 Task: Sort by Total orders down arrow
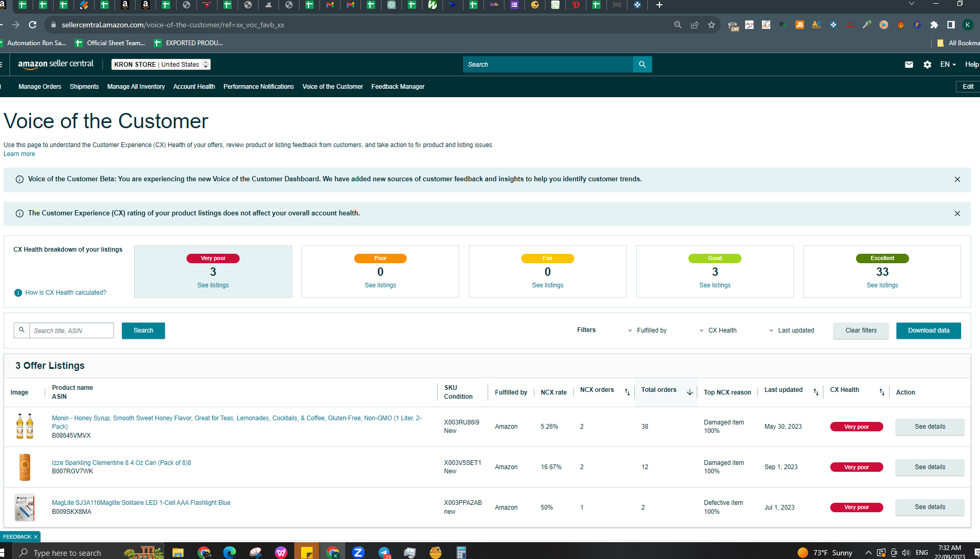pyautogui.click(x=689, y=392)
